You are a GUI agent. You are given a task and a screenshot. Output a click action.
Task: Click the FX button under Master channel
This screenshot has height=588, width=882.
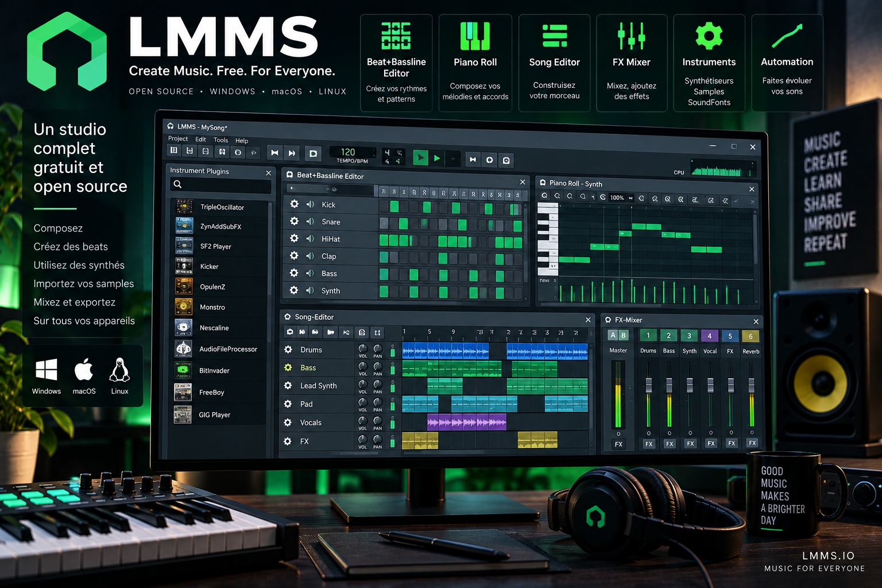click(x=618, y=444)
